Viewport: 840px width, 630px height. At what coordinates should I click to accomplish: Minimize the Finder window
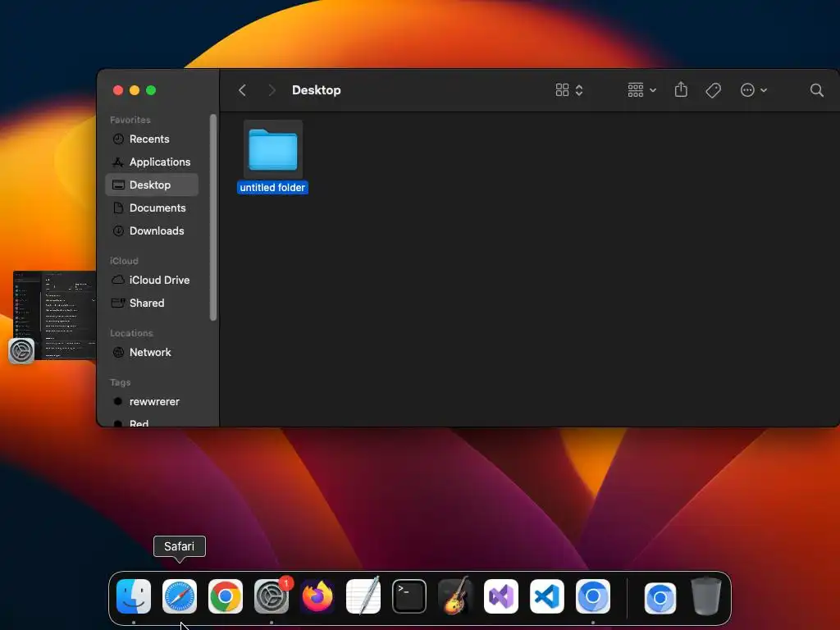click(x=135, y=90)
